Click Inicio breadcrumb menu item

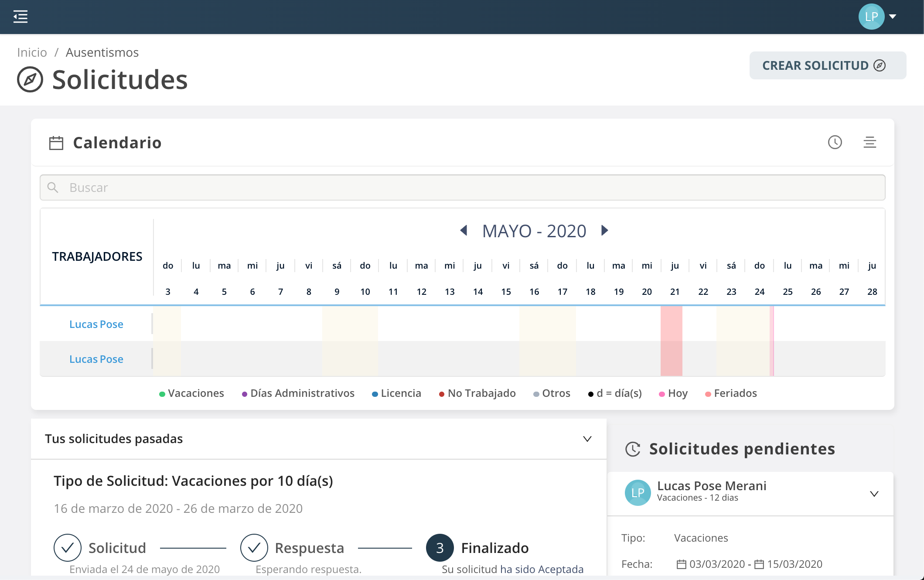[31, 53]
